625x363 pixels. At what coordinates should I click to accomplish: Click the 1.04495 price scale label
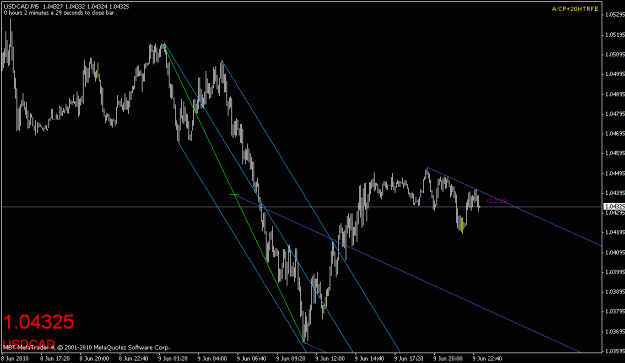(x=614, y=173)
